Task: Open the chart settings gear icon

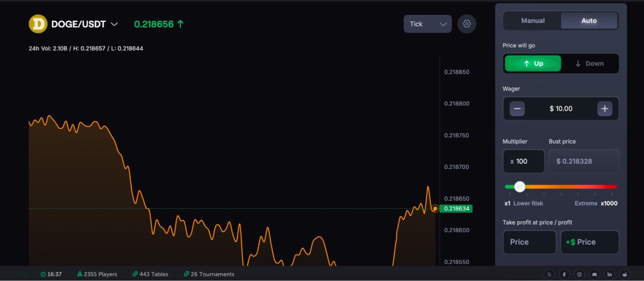Action: click(x=467, y=24)
